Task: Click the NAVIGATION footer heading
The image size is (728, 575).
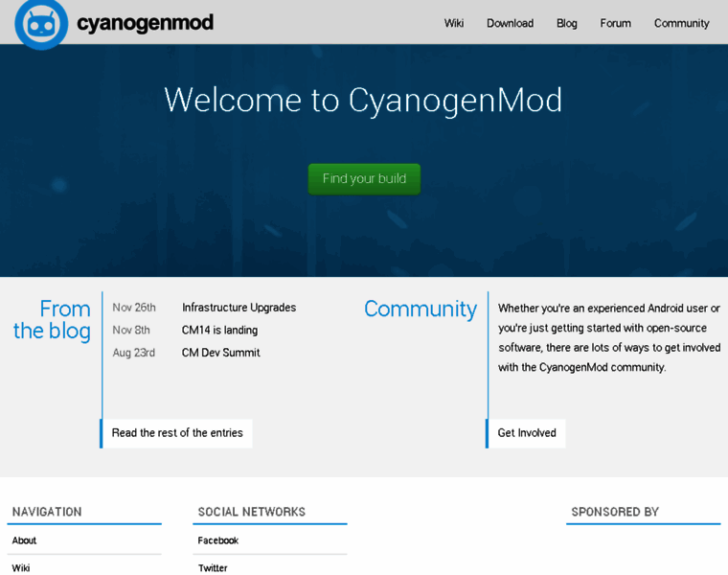Action: (x=47, y=512)
